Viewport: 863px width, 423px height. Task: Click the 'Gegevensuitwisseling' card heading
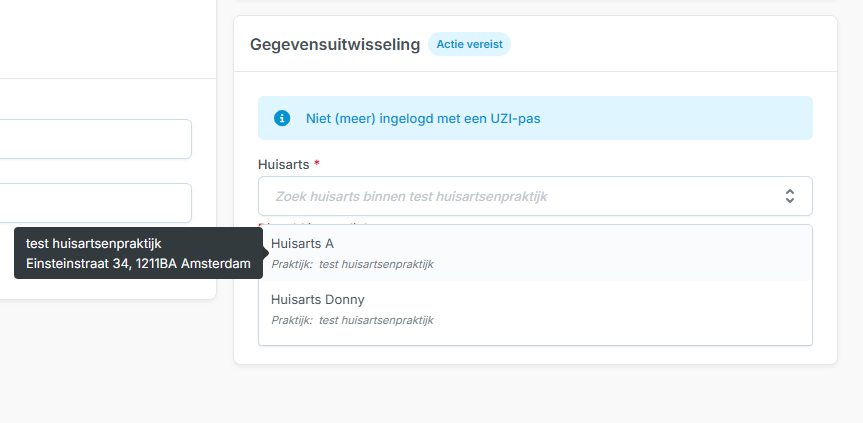tap(335, 45)
